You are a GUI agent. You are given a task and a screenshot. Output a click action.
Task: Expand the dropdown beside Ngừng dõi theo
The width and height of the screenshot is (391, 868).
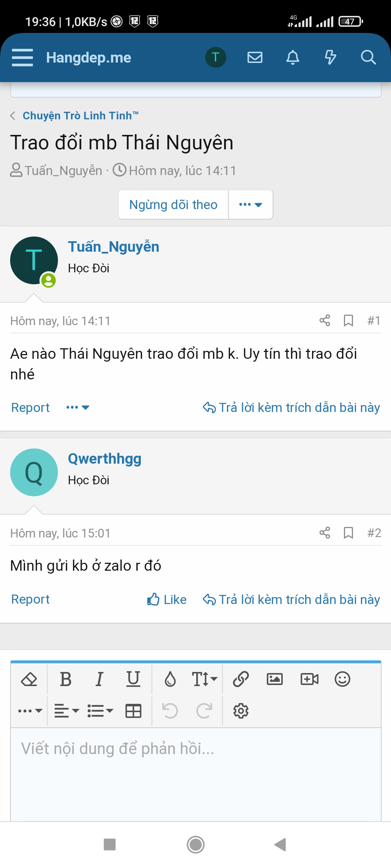(x=251, y=205)
